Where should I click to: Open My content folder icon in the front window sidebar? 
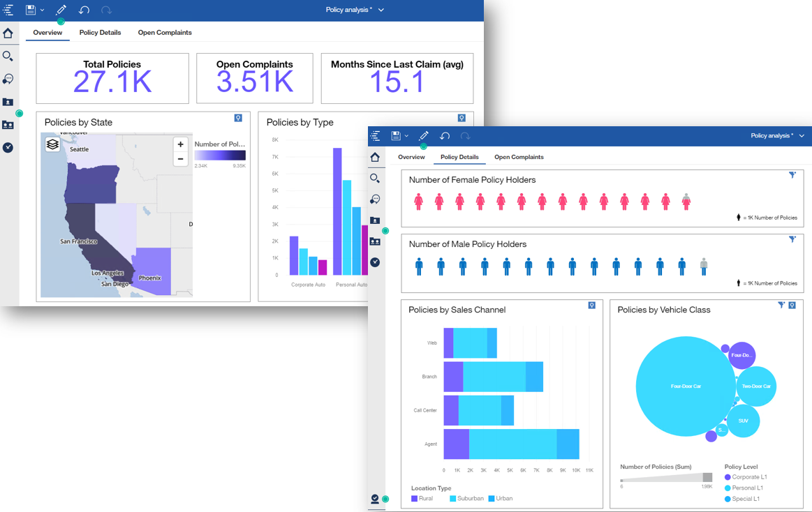click(375, 220)
